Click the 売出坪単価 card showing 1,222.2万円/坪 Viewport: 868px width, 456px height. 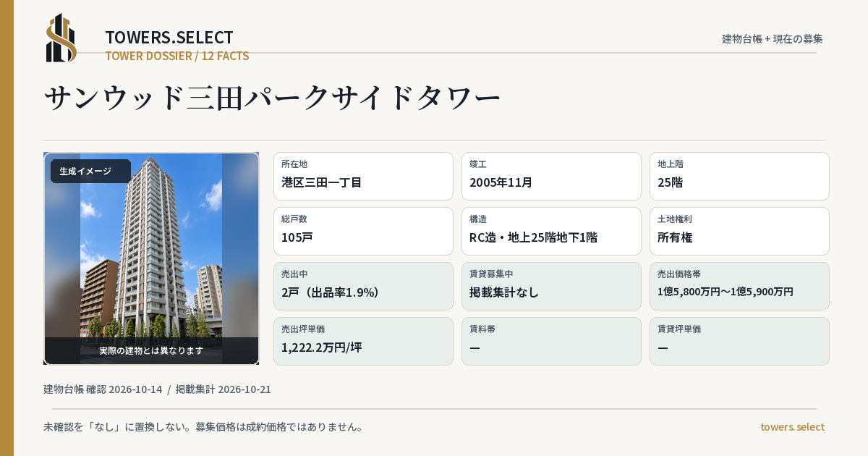point(363,341)
